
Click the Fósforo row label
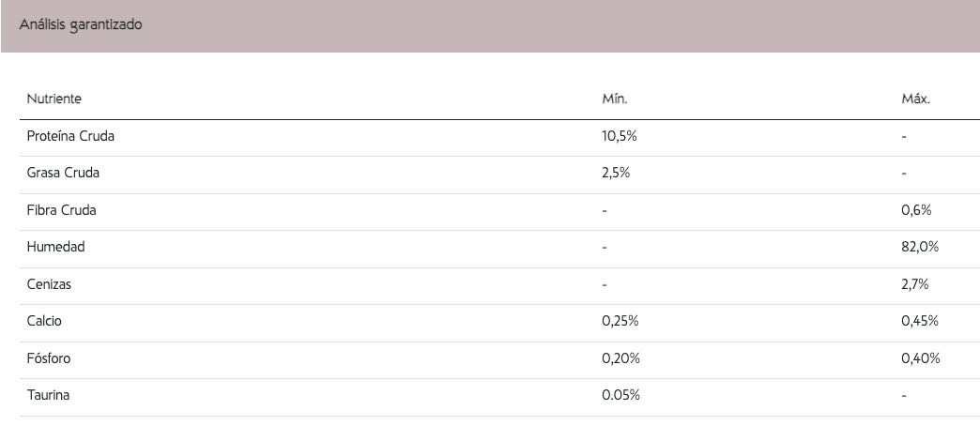coord(49,358)
